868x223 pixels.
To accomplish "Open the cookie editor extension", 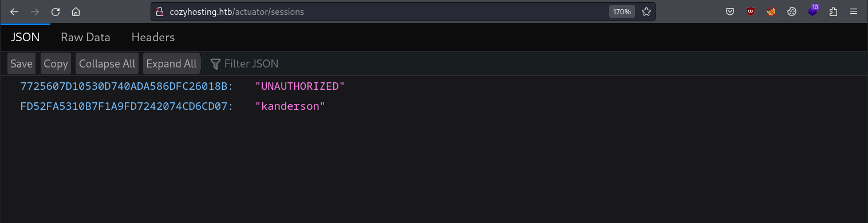I will (x=792, y=11).
